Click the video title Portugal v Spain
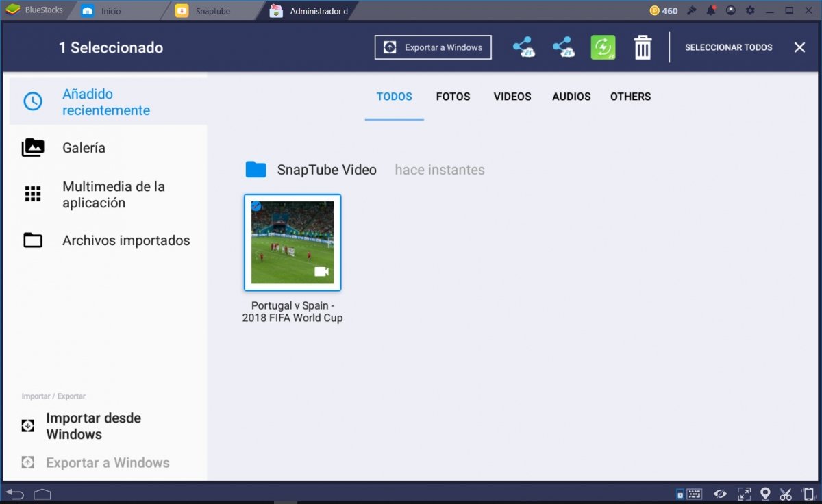Image resolution: width=822 pixels, height=504 pixels. (x=292, y=312)
